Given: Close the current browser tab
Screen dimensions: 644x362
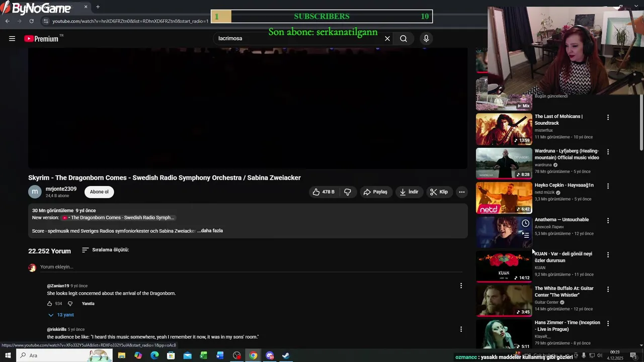Looking at the screenshot, I should coord(86,7).
